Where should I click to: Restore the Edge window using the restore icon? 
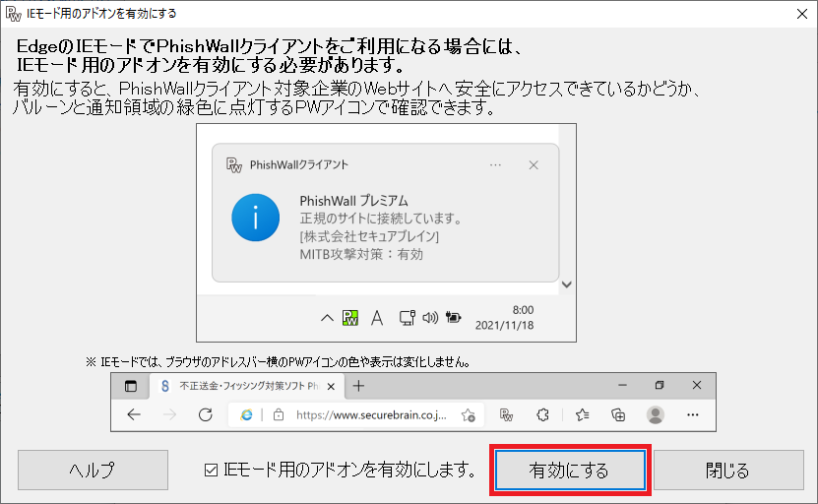(x=660, y=385)
